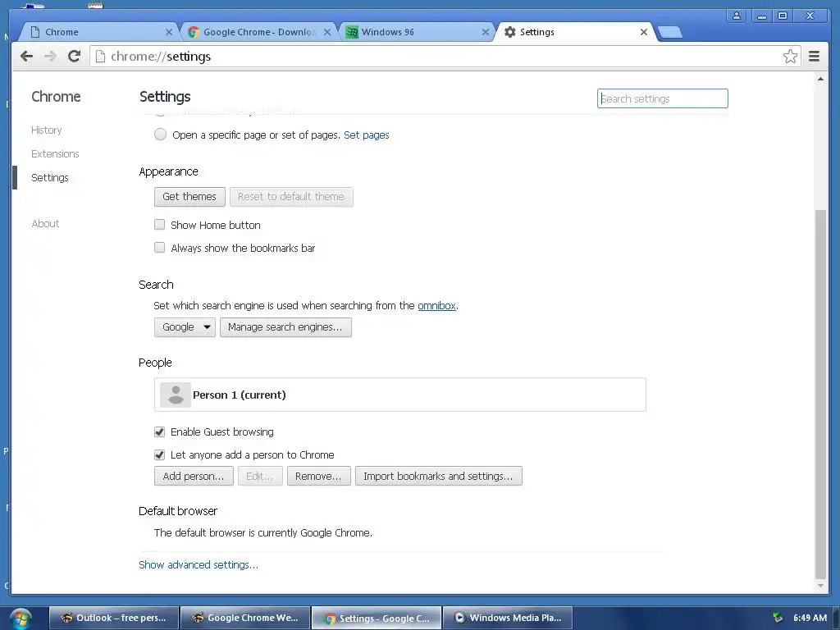Viewport: 840px width, 630px height.
Task: Select Settings - Google Chrome taskbar item
Action: tap(377, 618)
